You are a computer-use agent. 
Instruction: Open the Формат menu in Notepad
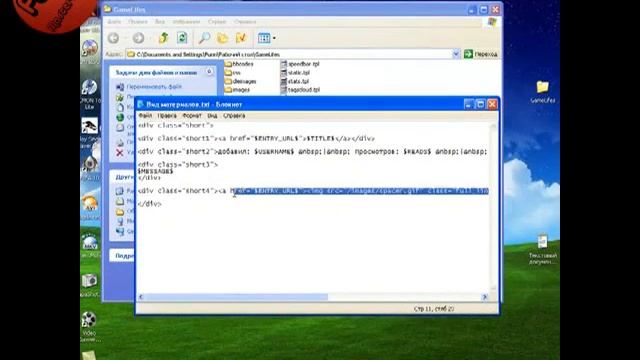tap(192, 116)
